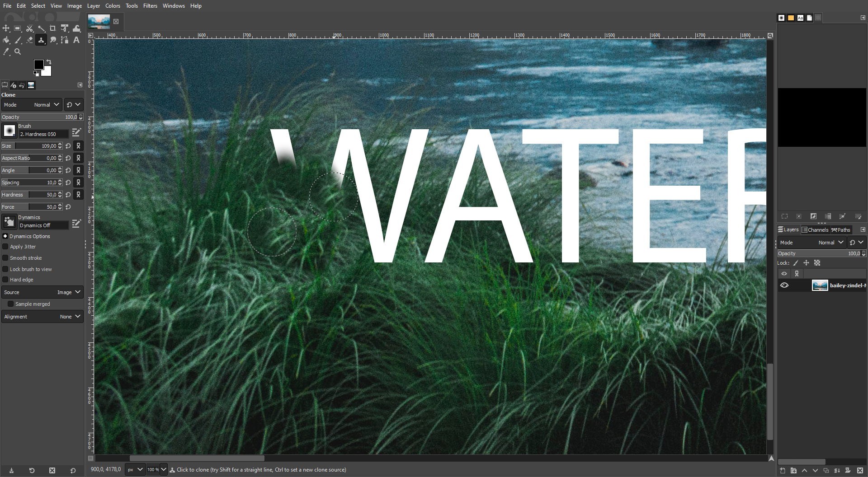
Task: Select the Paintbrush tool
Action: pyautogui.click(x=18, y=40)
